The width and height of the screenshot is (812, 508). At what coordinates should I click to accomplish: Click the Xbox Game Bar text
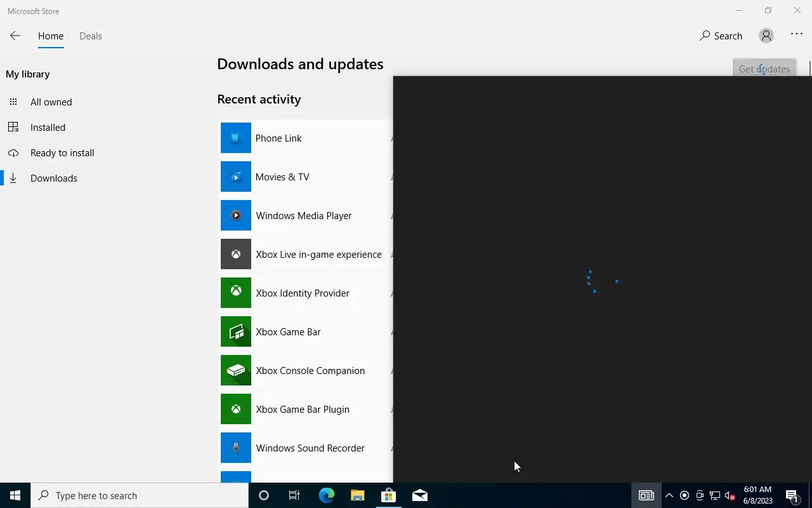tap(288, 331)
